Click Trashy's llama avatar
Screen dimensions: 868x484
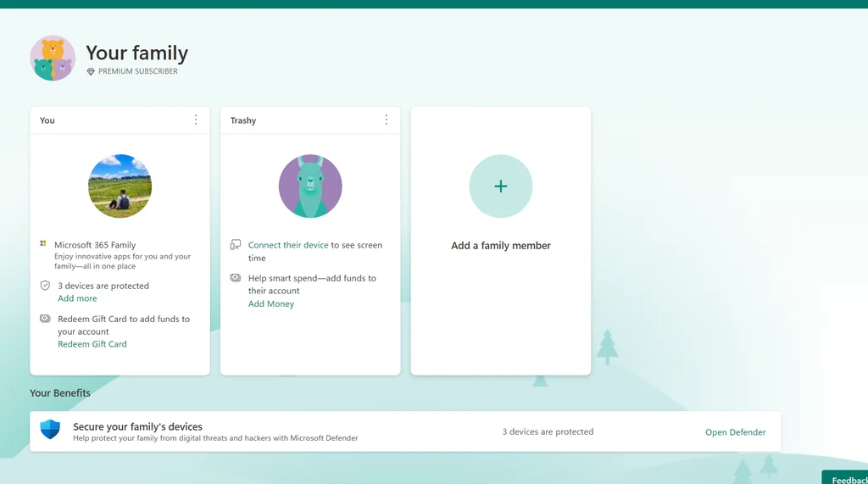[x=310, y=186]
